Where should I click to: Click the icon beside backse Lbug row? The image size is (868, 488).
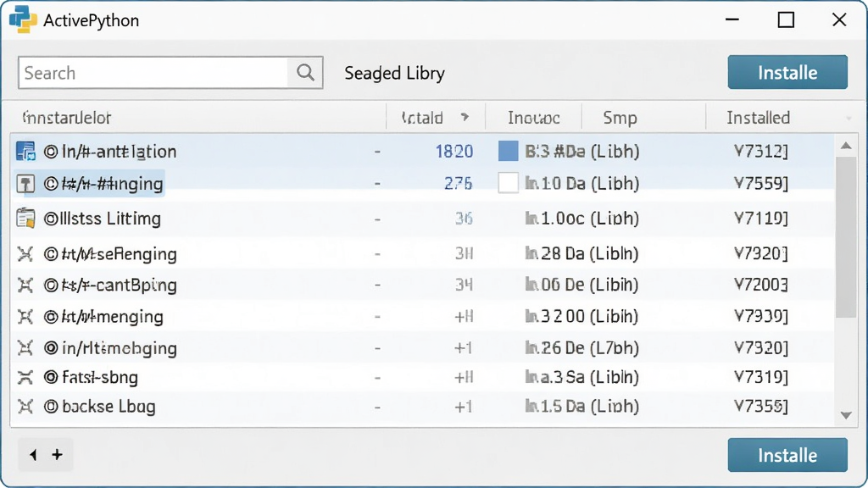[25, 407]
